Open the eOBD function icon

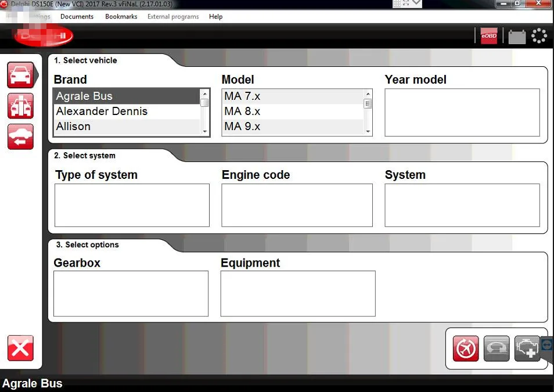pyautogui.click(x=489, y=36)
